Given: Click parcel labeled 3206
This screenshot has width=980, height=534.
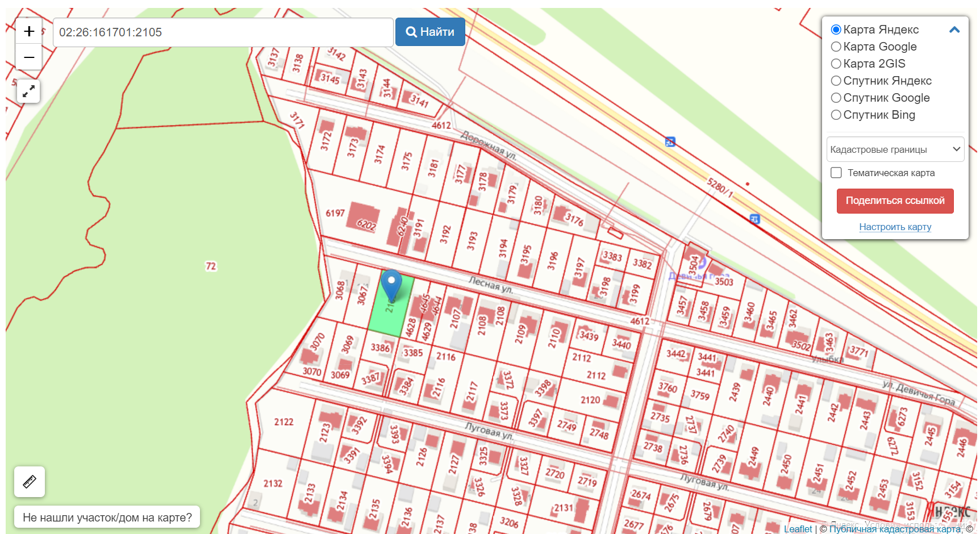Looking at the screenshot, I should tap(509, 522).
